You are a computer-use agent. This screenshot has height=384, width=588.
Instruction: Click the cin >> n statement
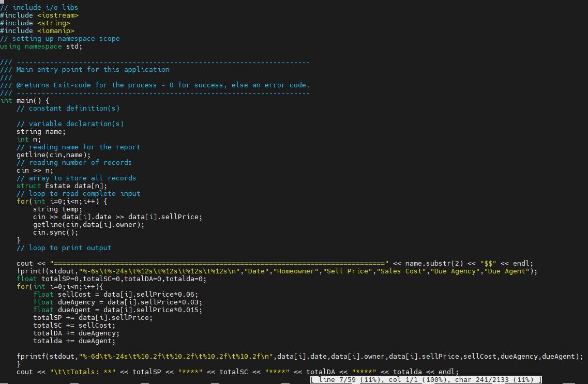click(32, 170)
